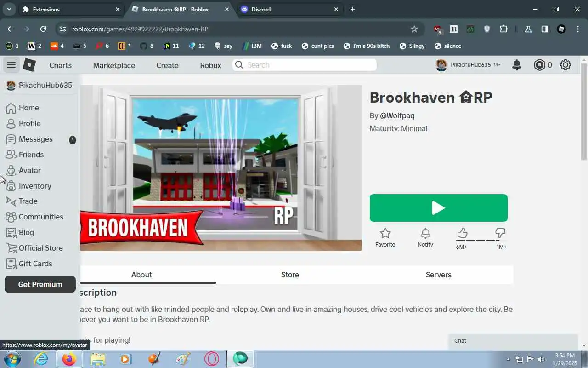
Task: Show hidden system tray icons
Action: (508, 359)
